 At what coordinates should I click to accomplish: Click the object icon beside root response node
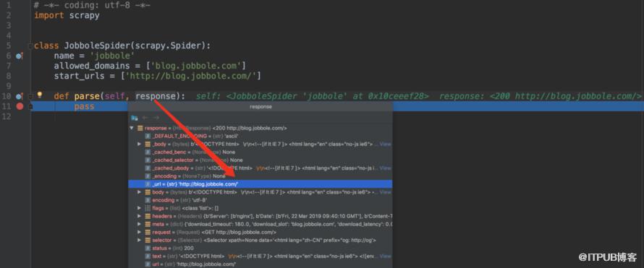click(140, 129)
